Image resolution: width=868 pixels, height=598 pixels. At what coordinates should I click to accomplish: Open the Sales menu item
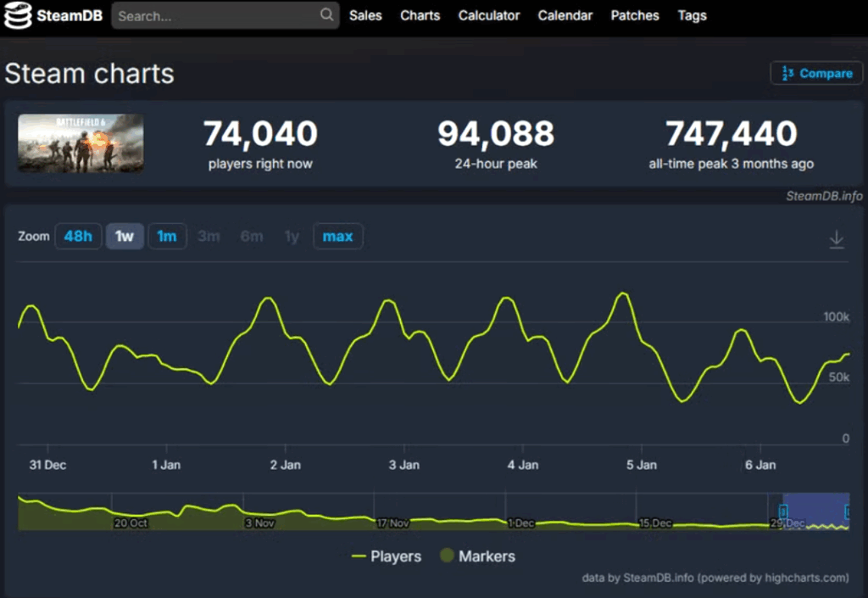pyautogui.click(x=365, y=15)
